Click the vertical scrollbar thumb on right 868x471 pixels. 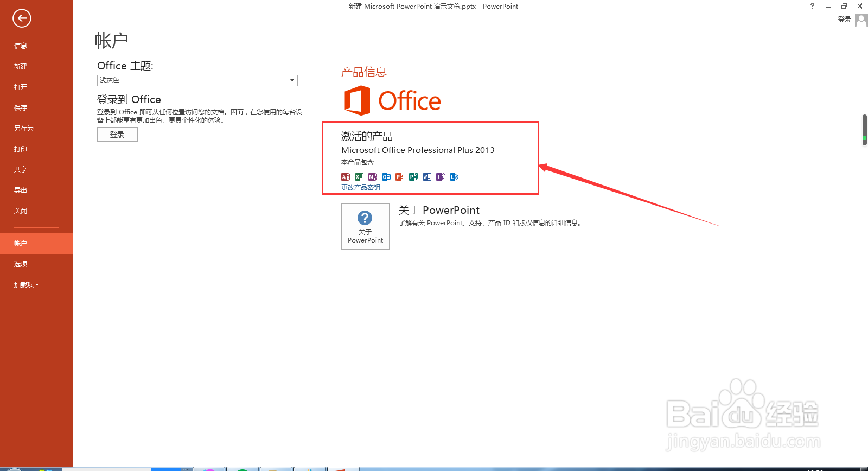pos(865,130)
